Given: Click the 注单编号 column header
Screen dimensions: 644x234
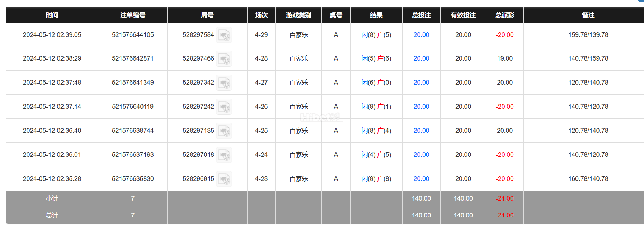Looking at the screenshot, I should tap(133, 15).
